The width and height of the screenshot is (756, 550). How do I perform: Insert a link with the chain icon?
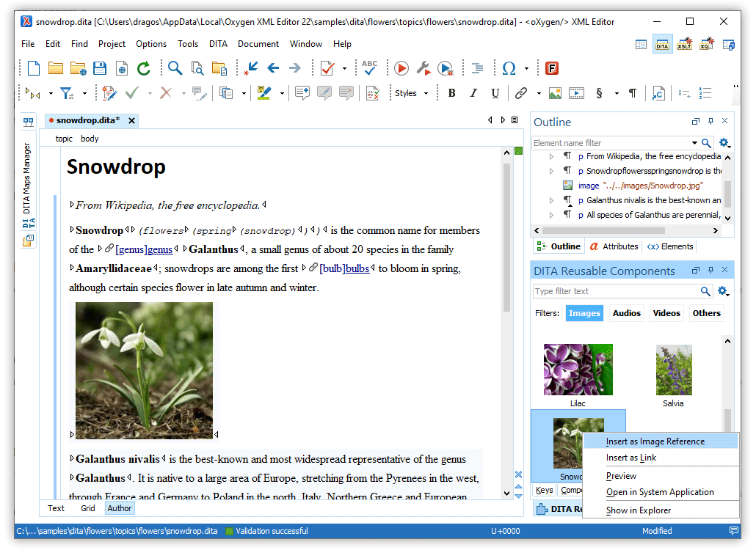(520, 93)
